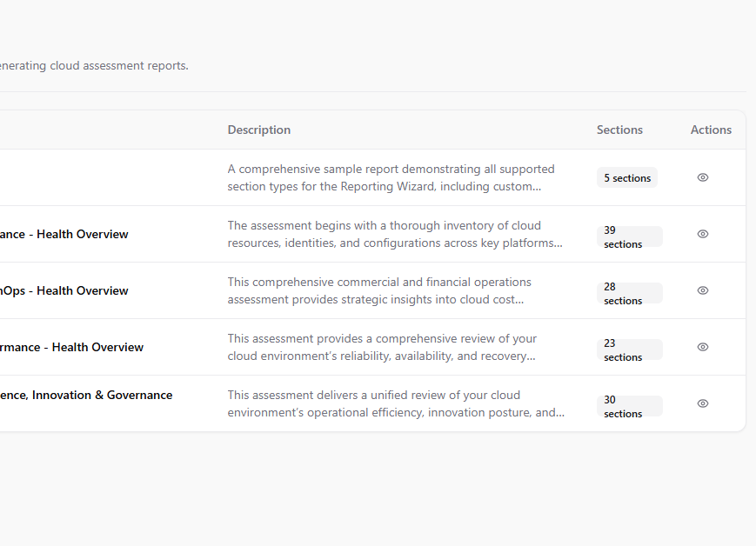The height and width of the screenshot is (546, 756).
Task: Click the Actions column header
Action: click(x=711, y=130)
